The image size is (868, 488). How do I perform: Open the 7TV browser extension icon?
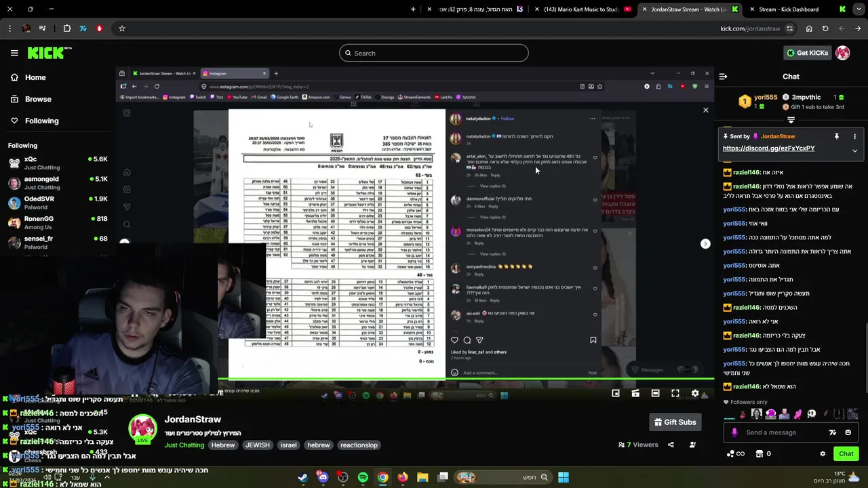pos(83,28)
